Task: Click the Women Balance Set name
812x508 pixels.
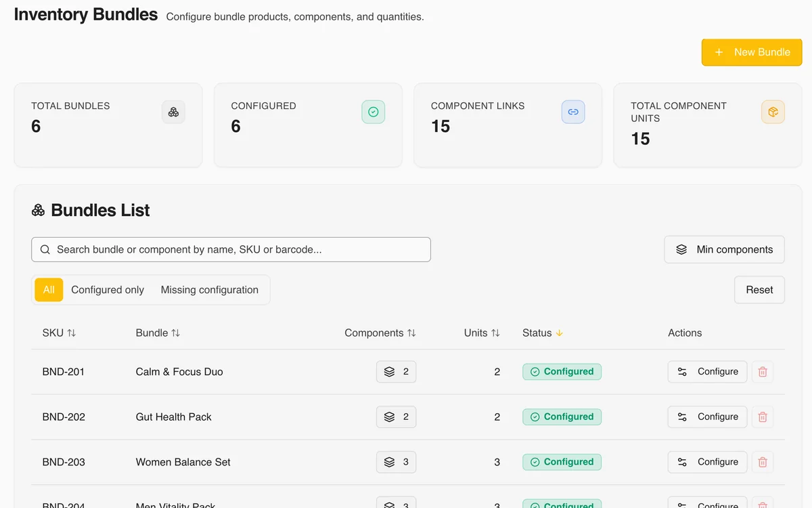Action: (x=183, y=462)
